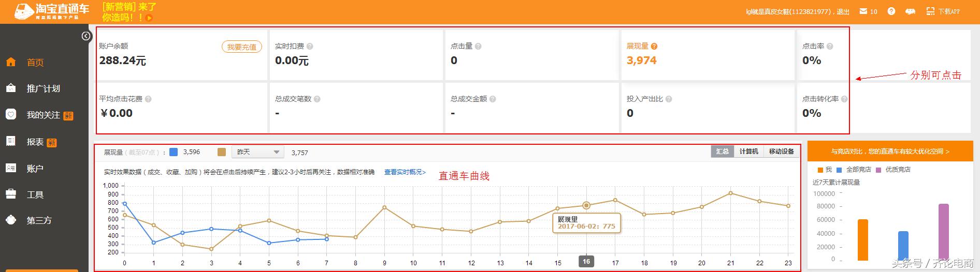Click the blue today series color swatch
Image resolution: width=980 pixels, height=272 pixels.
pos(174,152)
